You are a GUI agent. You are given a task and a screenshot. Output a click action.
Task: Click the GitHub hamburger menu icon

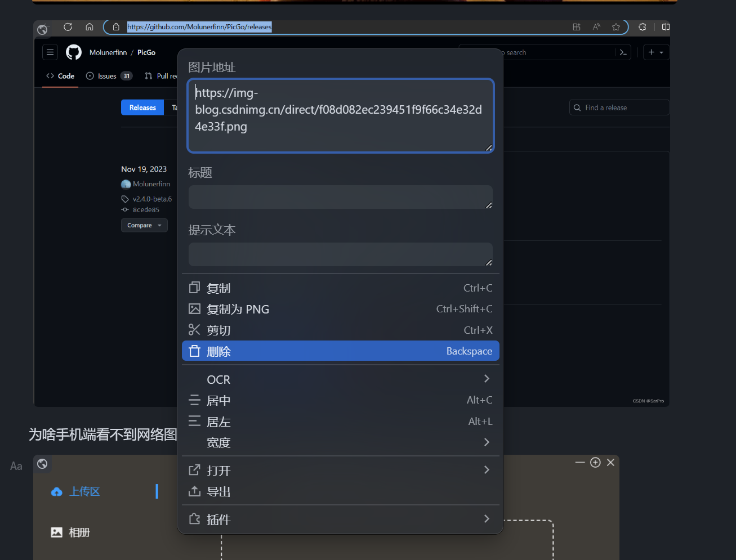50,52
